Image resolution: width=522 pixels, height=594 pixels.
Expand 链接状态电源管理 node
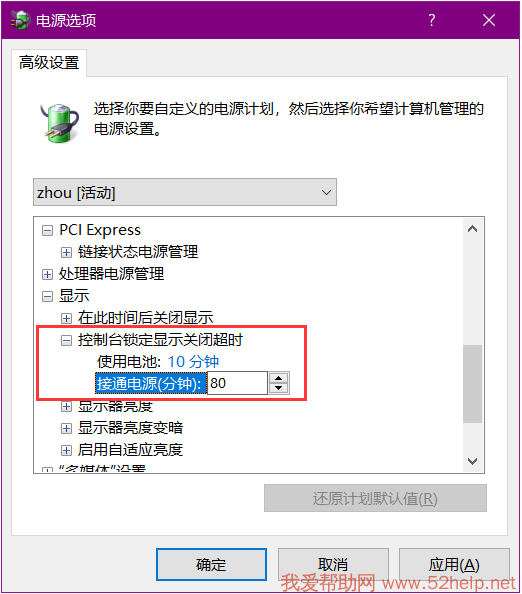coord(66,252)
